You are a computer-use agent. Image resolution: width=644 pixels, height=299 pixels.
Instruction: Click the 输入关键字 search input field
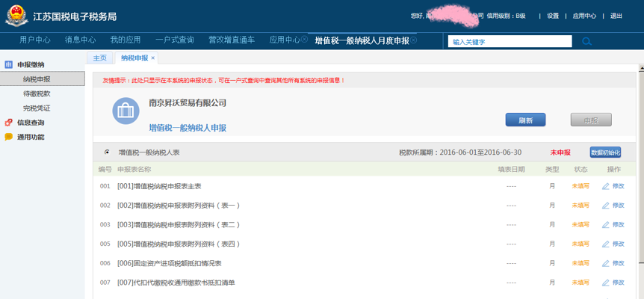(x=510, y=41)
